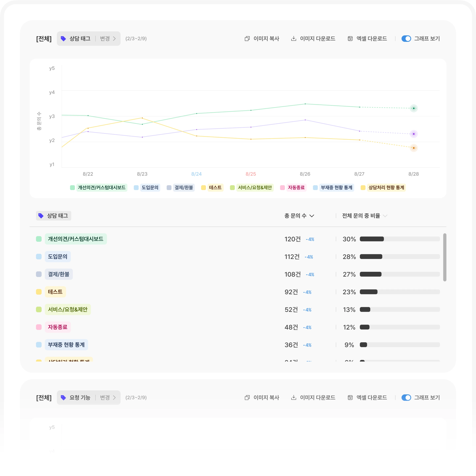Click the download icon in the 요청 기능 panel
The height and width of the screenshot is (476, 476).
(293, 398)
